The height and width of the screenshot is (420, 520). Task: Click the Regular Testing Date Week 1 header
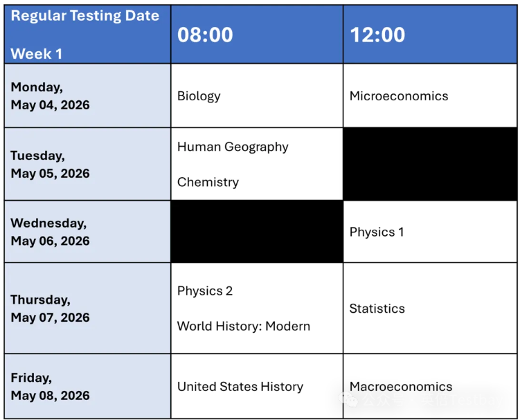85,35
